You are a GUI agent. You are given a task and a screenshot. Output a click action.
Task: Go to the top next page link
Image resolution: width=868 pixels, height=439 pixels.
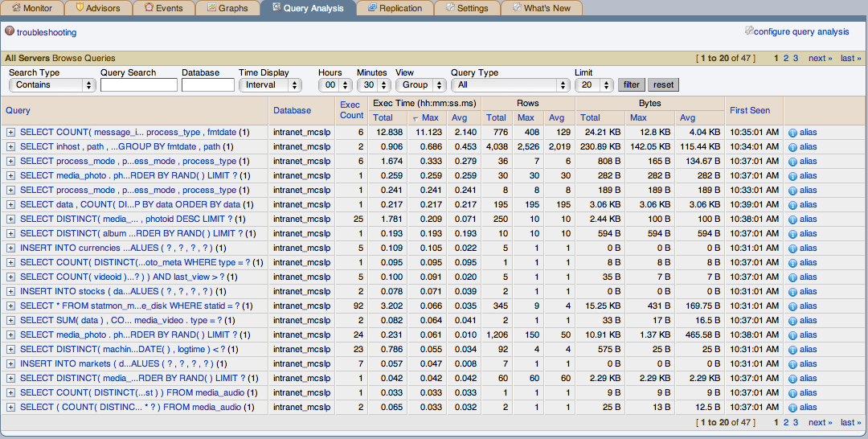[820, 58]
